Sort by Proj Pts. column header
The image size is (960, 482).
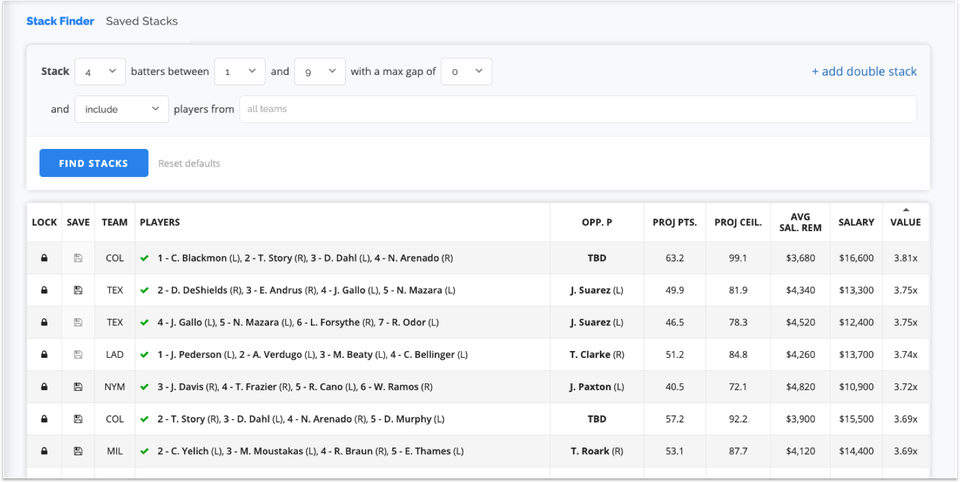tap(675, 222)
